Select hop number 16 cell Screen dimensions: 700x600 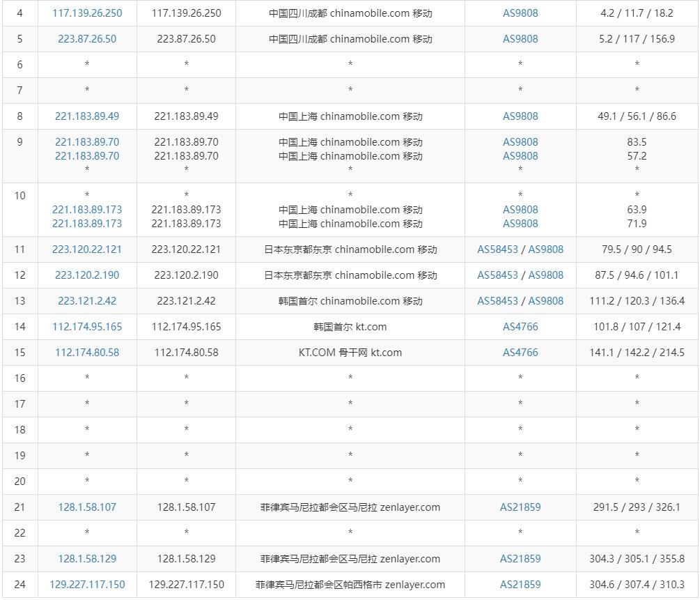coord(20,378)
